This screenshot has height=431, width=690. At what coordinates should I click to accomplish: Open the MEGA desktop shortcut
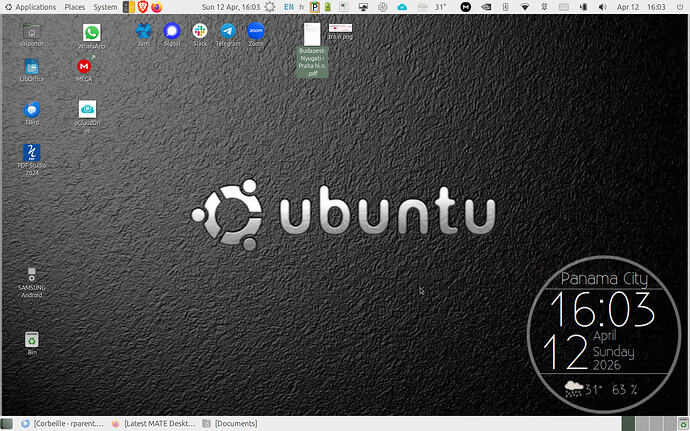coord(84,70)
